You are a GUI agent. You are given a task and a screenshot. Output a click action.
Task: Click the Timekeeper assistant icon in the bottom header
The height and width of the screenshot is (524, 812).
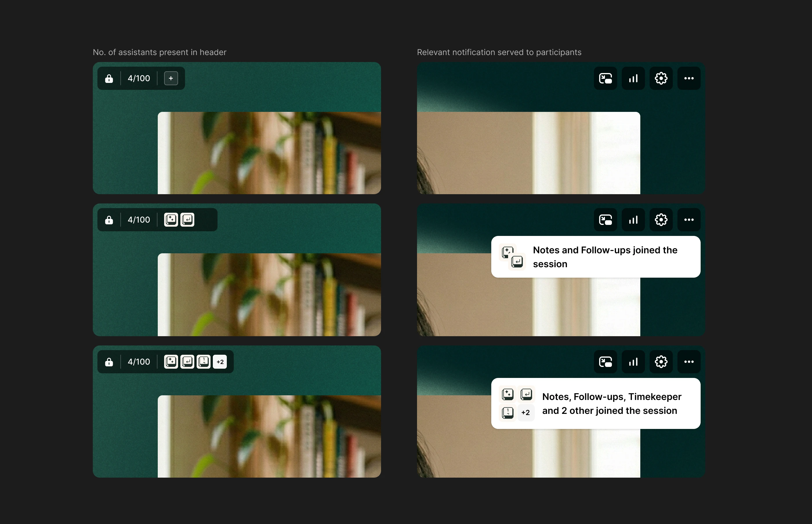(x=204, y=362)
